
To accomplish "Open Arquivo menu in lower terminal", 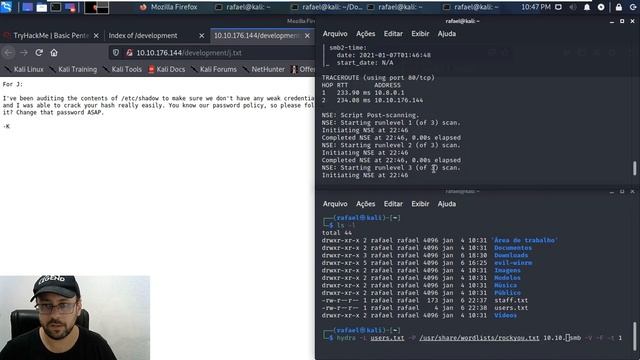I will pos(335,204).
